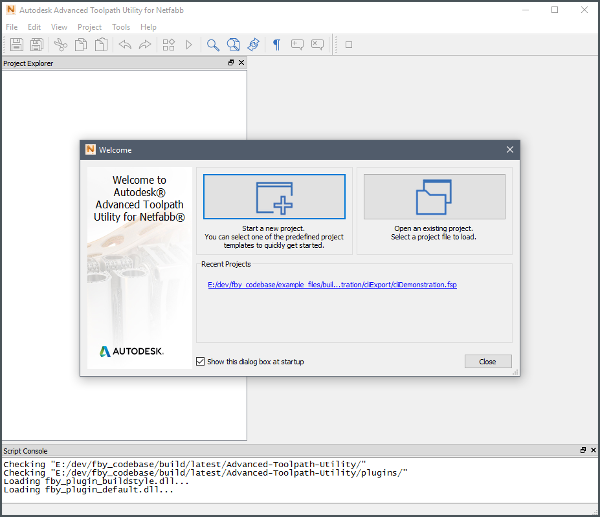
Task: Click the Welcome dialog resize grip
Action: 515,372
